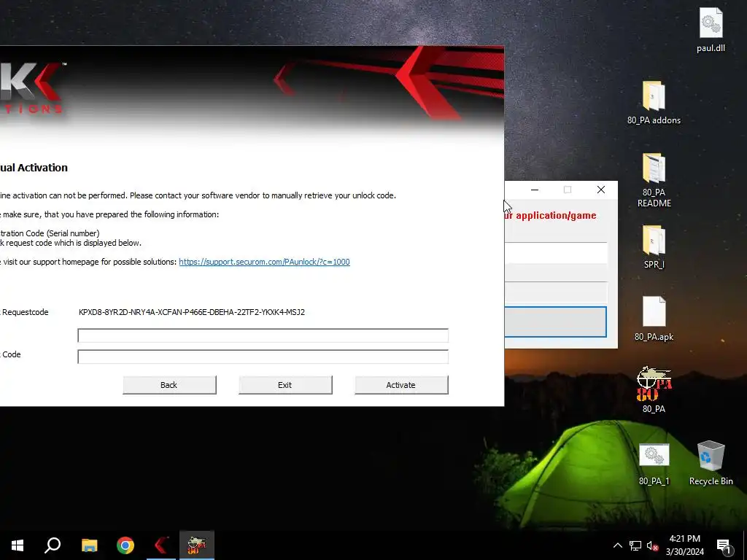The width and height of the screenshot is (747, 560).
Task: Click the muted volume tray icon
Action: [x=652, y=545]
